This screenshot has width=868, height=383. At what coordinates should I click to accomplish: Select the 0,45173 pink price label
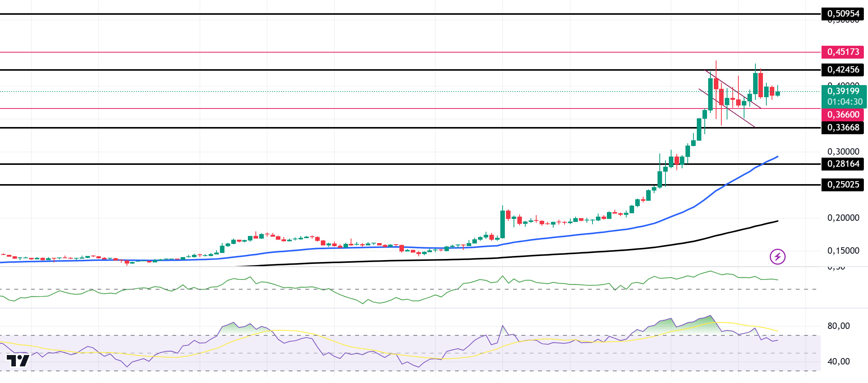pyautogui.click(x=842, y=52)
